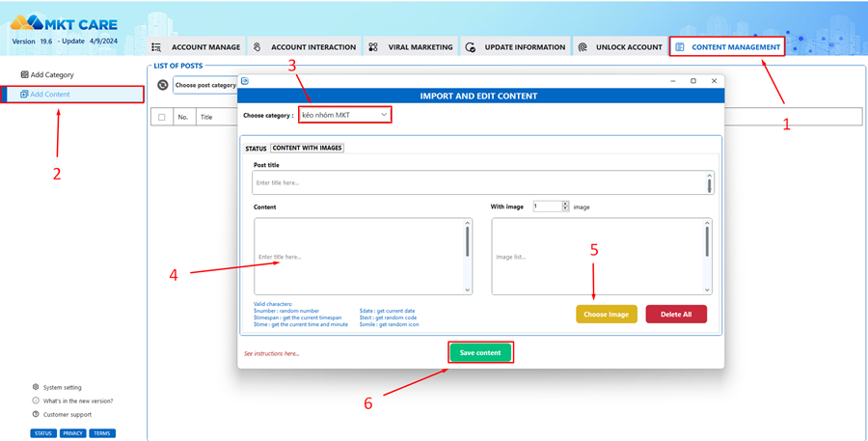Click the new version info icon
The width and height of the screenshot is (868, 441).
36,400
